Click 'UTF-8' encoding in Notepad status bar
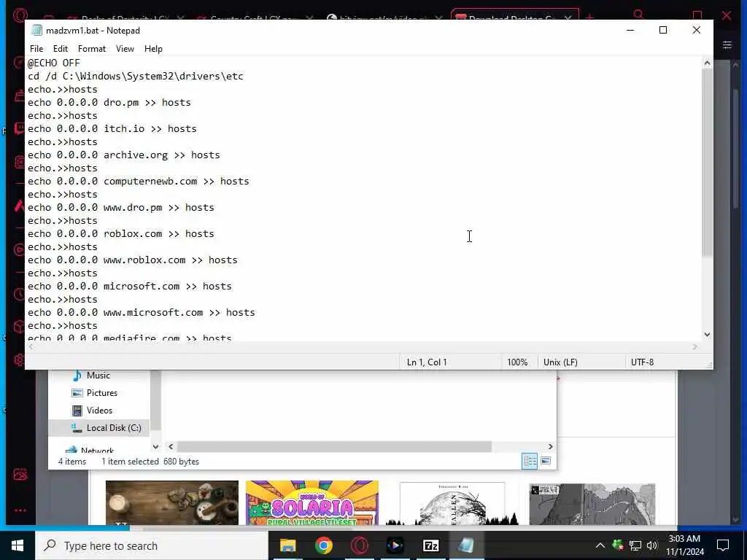747x560 pixels. pos(642,362)
